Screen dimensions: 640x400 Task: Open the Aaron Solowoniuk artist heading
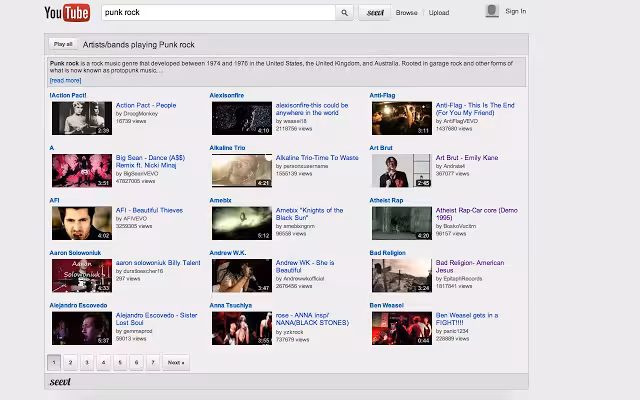(75, 253)
